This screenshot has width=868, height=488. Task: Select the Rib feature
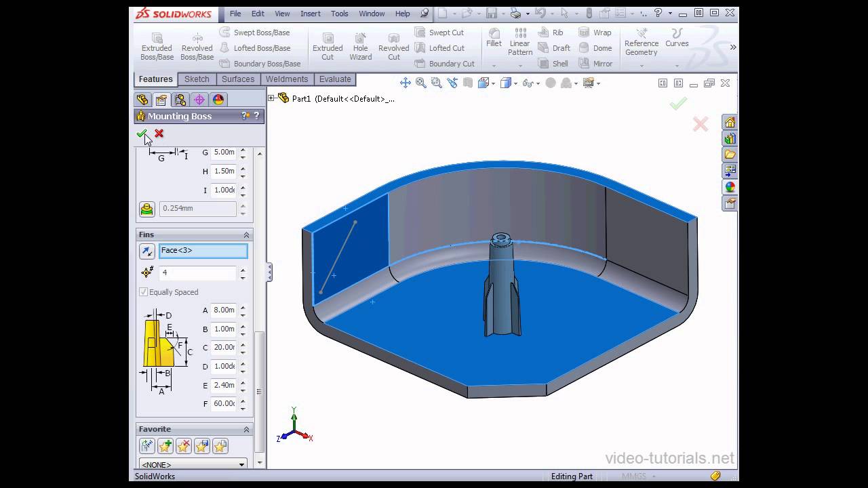[551, 33]
